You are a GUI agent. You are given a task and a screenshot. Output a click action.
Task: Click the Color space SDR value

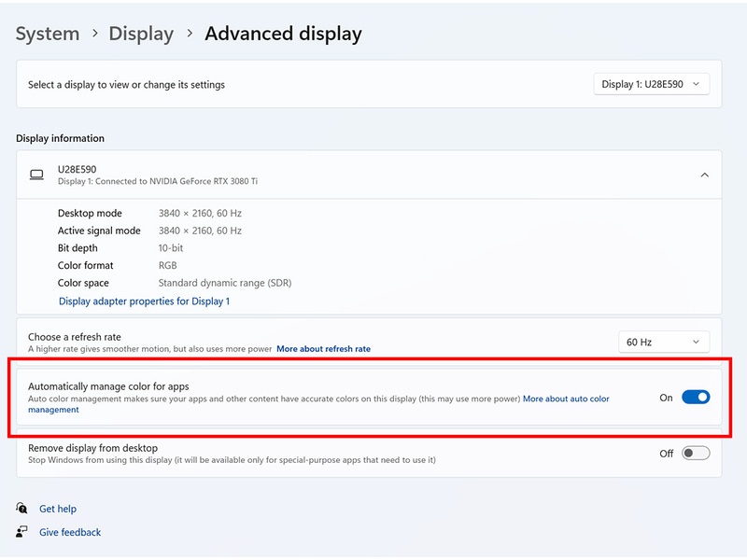(x=225, y=283)
